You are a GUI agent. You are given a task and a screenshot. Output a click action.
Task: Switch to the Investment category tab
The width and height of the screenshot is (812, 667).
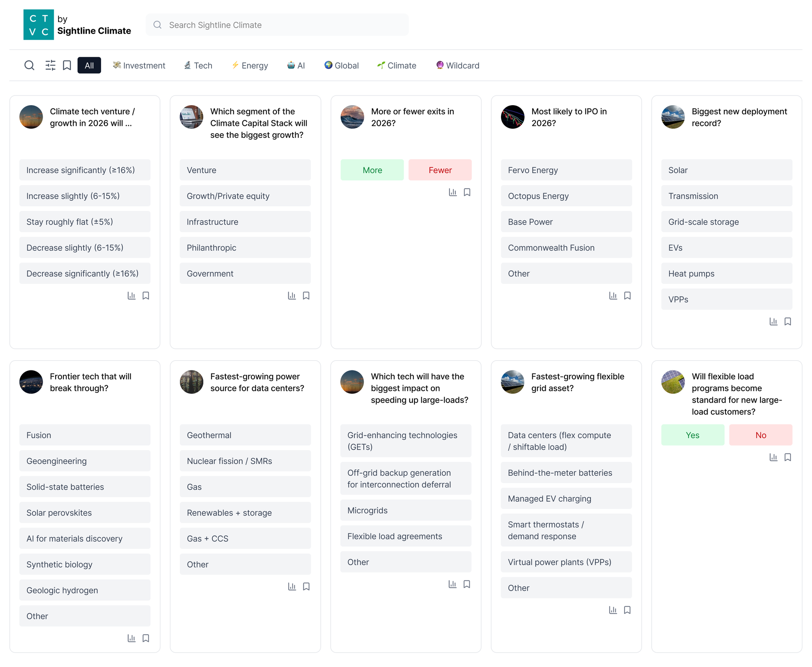[x=139, y=65]
